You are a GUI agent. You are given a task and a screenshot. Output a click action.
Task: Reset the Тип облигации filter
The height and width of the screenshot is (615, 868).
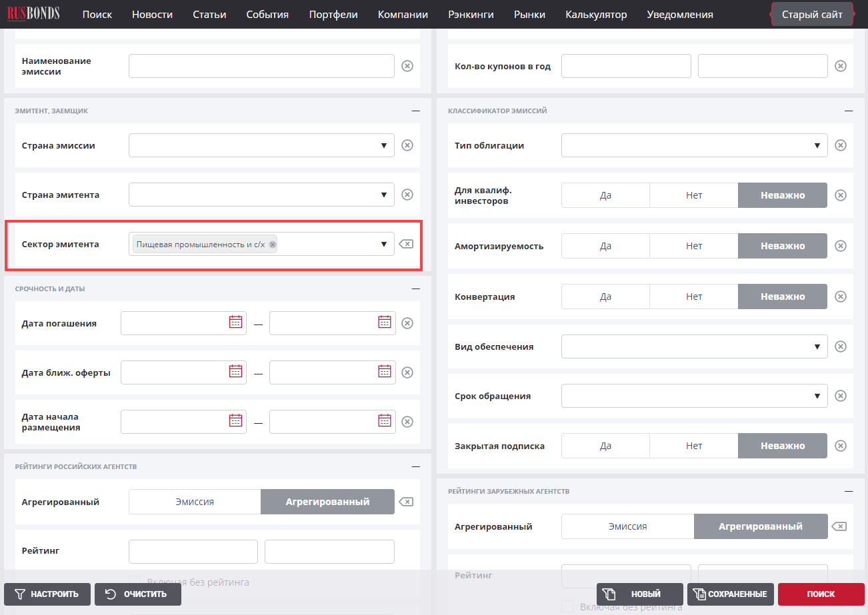[x=841, y=145]
